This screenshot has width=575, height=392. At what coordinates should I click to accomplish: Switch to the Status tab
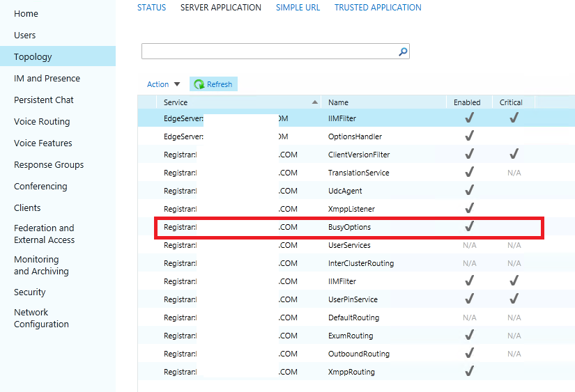coord(151,8)
